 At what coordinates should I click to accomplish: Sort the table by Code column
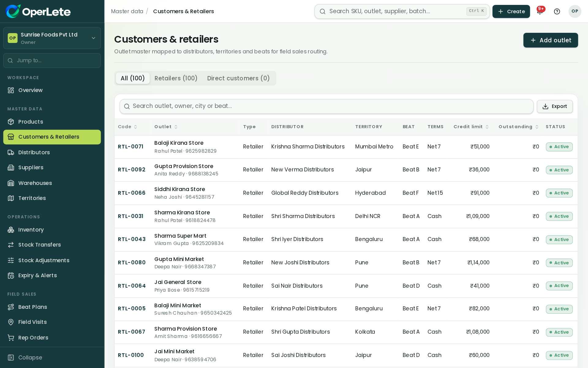[127, 127]
